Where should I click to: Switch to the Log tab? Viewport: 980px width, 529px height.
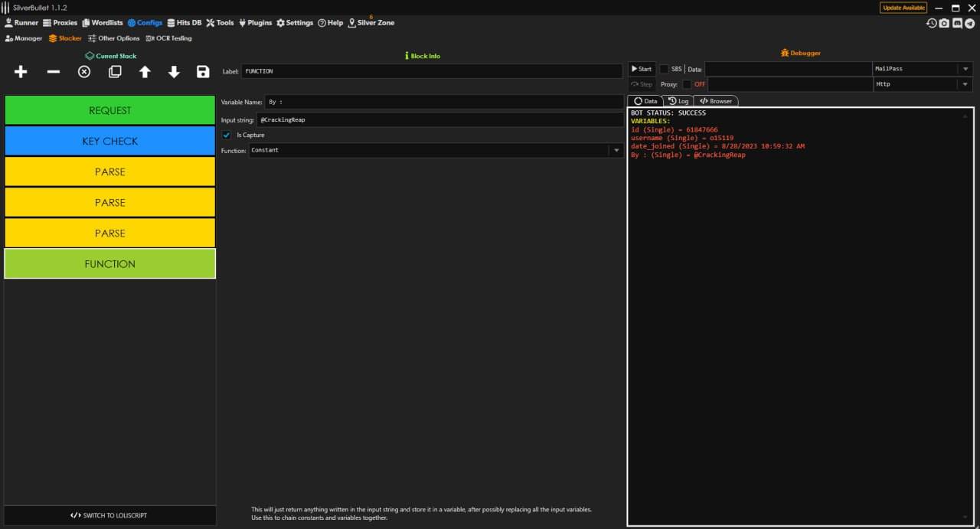point(678,101)
